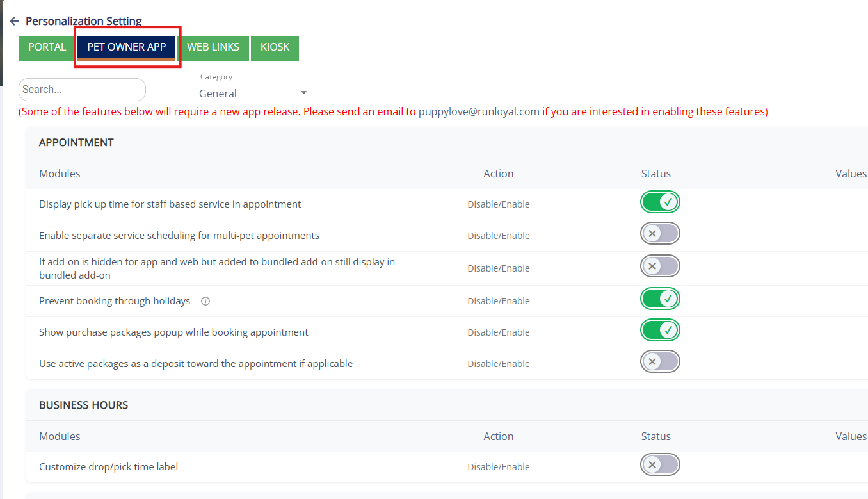Enable Use active packages as deposit toggle
The width and height of the screenshot is (868, 499).
pyautogui.click(x=660, y=362)
